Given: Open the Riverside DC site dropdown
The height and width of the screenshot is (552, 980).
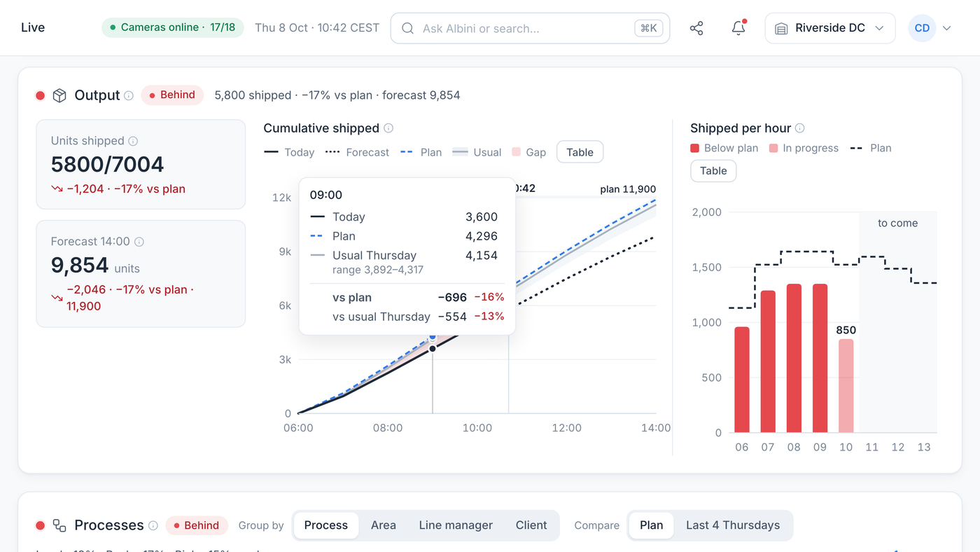Looking at the screenshot, I should [830, 28].
